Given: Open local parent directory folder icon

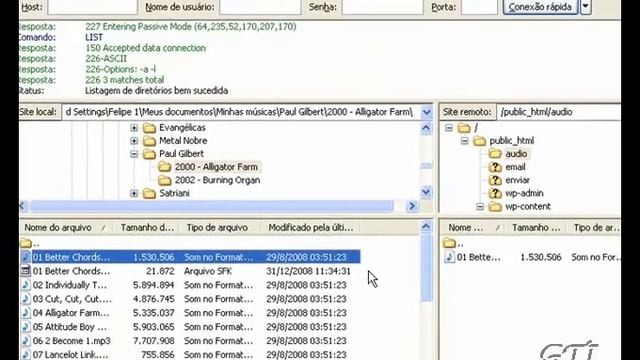Looking at the screenshot, I should [26, 243].
